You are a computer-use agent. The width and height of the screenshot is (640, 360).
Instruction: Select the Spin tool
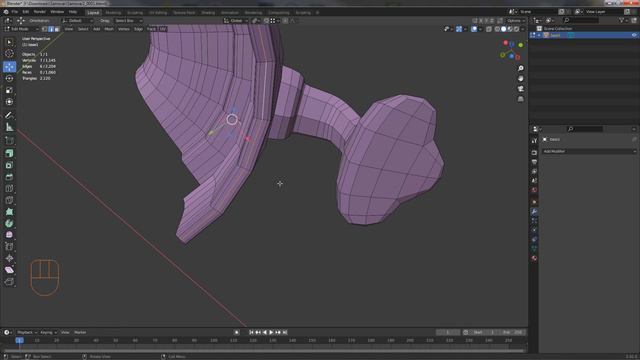pyautogui.click(x=9, y=223)
